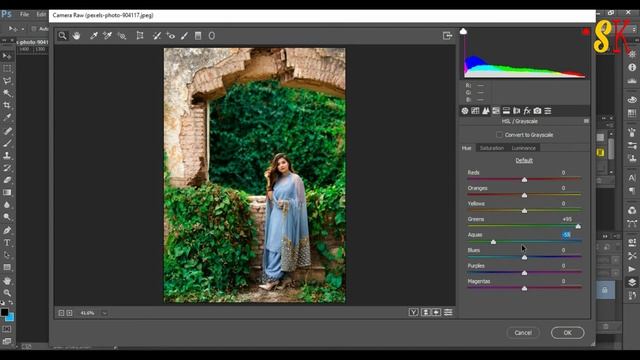Select Photoshop Magic Wand tool in toolbox

coord(7,93)
